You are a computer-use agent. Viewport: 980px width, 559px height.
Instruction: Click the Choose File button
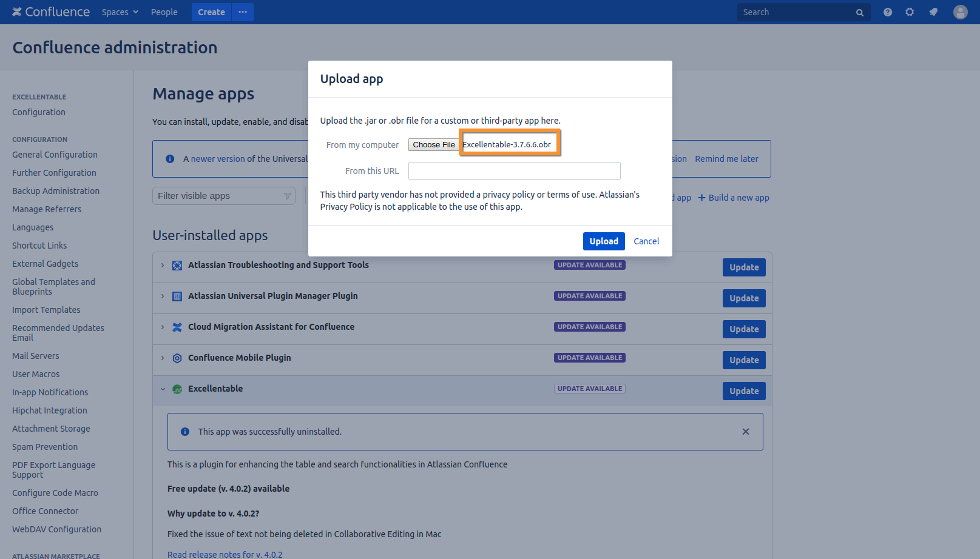click(x=434, y=145)
